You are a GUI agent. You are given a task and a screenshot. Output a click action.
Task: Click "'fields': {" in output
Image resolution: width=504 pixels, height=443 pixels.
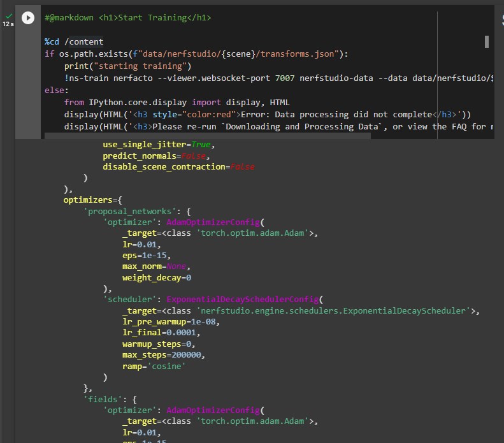click(110, 399)
